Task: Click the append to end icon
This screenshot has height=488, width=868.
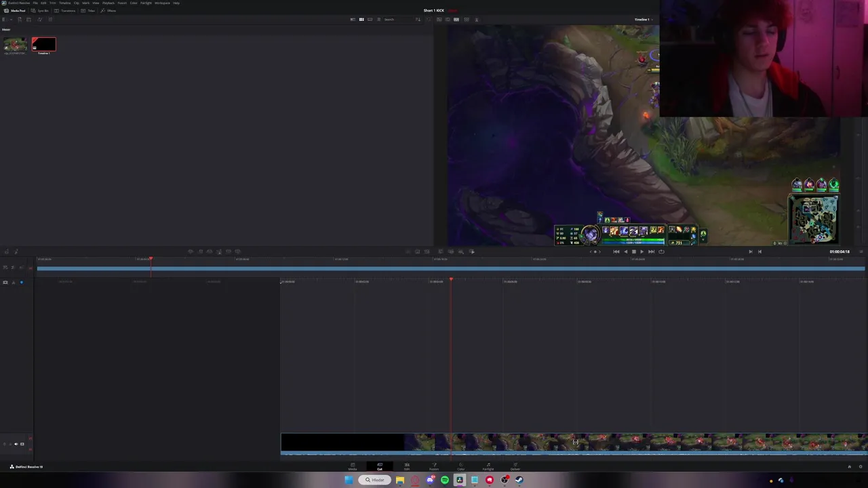Action: tap(201, 251)
